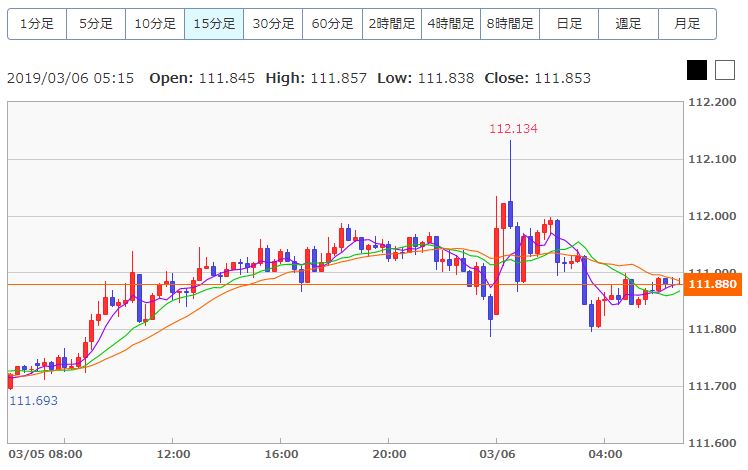The height and width of the screenshot is (470, 748).
Task: Click the active 15分足 tab
Action: tap(214, 23)
